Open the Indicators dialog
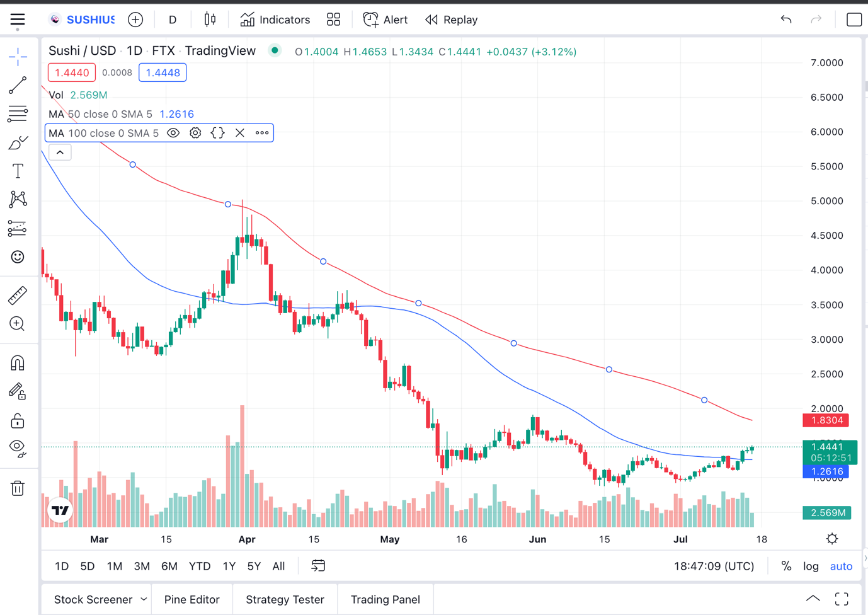 tap(275, 20)
